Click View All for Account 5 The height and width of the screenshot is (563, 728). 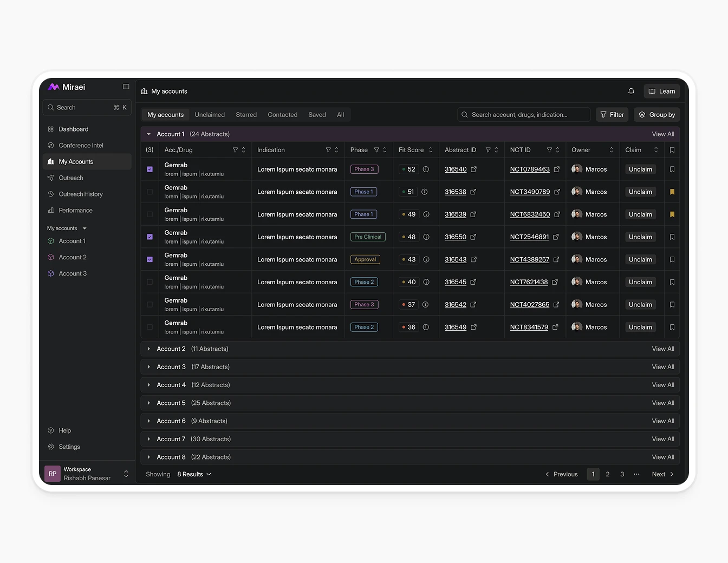click(663, 403)
